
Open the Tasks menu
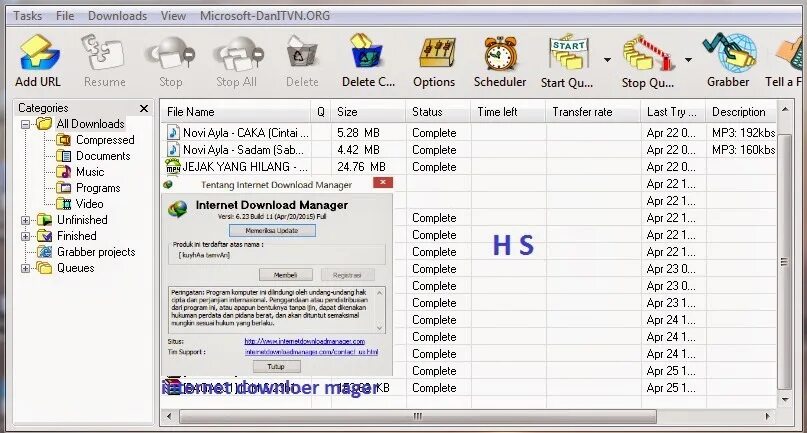tap(28, 16)
